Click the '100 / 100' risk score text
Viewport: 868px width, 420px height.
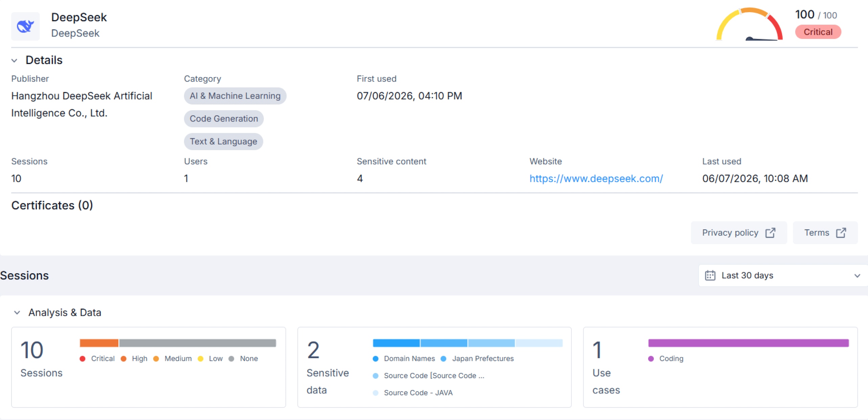coord(816,15)
